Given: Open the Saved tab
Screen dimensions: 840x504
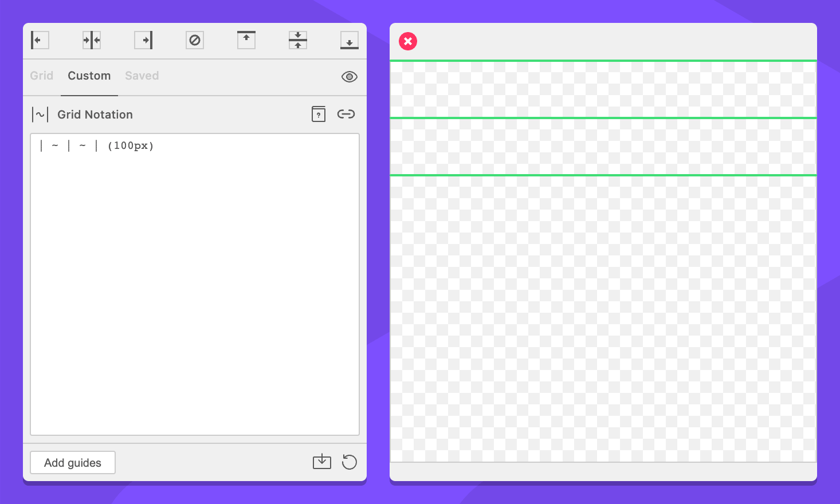Looking at the screenshot, I should pos(142,76).
